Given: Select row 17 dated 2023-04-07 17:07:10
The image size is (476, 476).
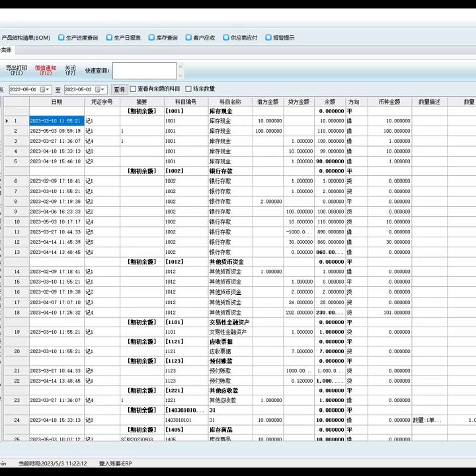Looking at the screenshot, I should [x=56, y=302].
